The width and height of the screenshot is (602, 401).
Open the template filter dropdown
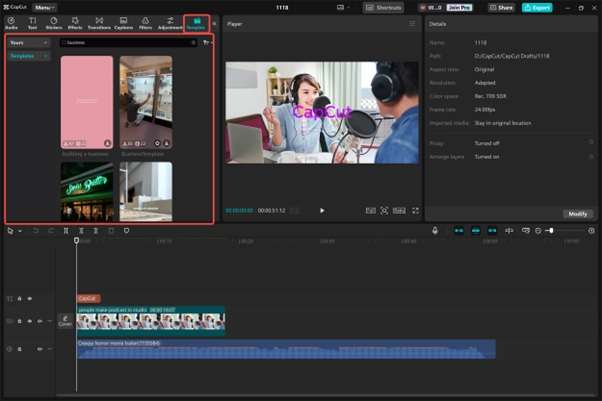(x=207, y=43)
